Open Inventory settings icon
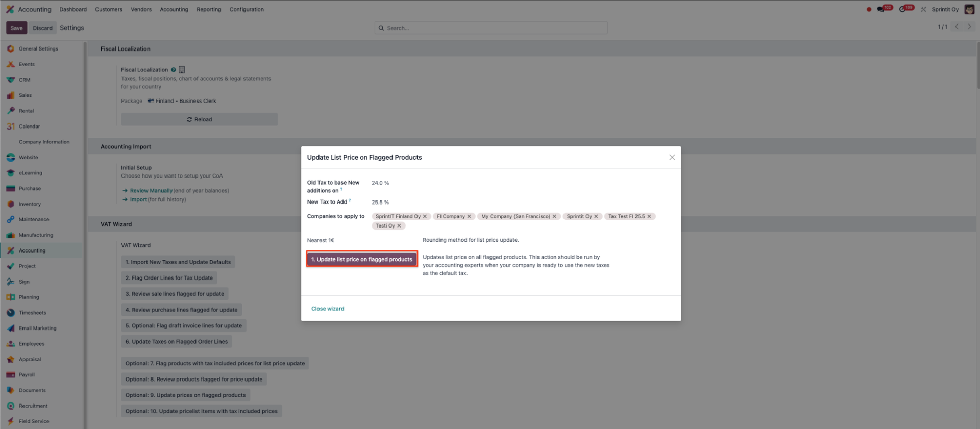 pyautogui.click(x=11, y=204)
